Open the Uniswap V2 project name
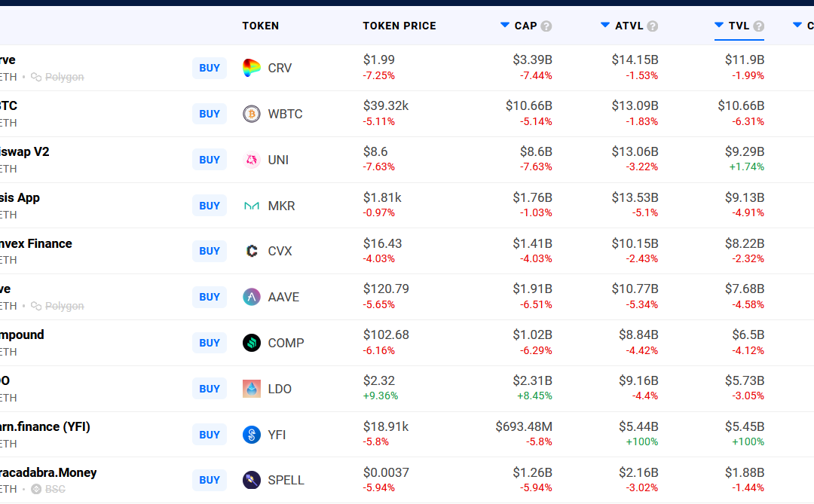Image resolution: width=814 pixels, height=504 pixels. coord(24,151)
